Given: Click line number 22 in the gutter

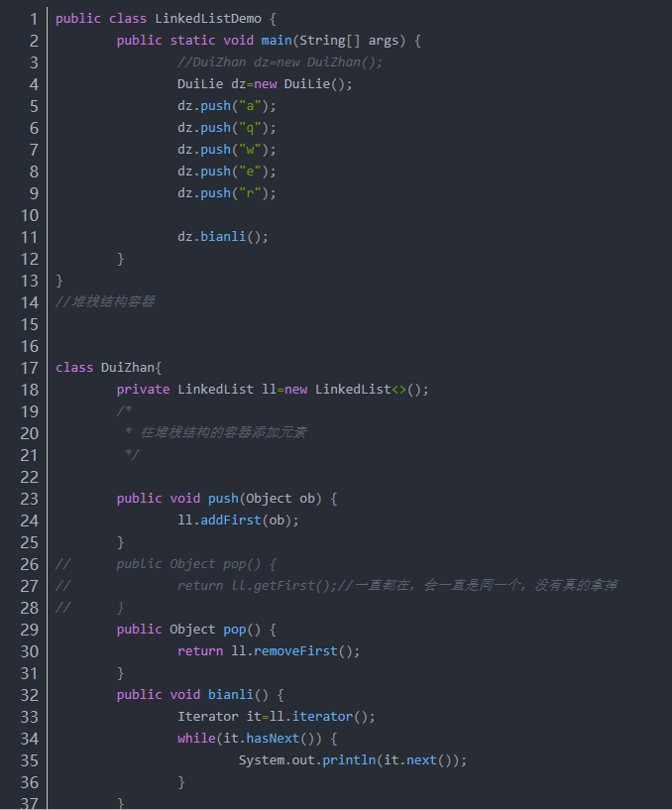Looking at the screenshot, I should (30, 477).
